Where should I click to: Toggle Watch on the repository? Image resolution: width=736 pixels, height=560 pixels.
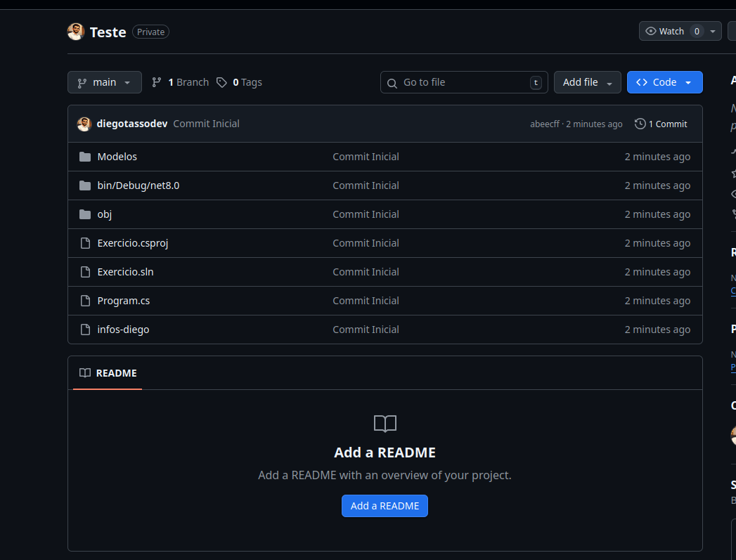point(665,31)
